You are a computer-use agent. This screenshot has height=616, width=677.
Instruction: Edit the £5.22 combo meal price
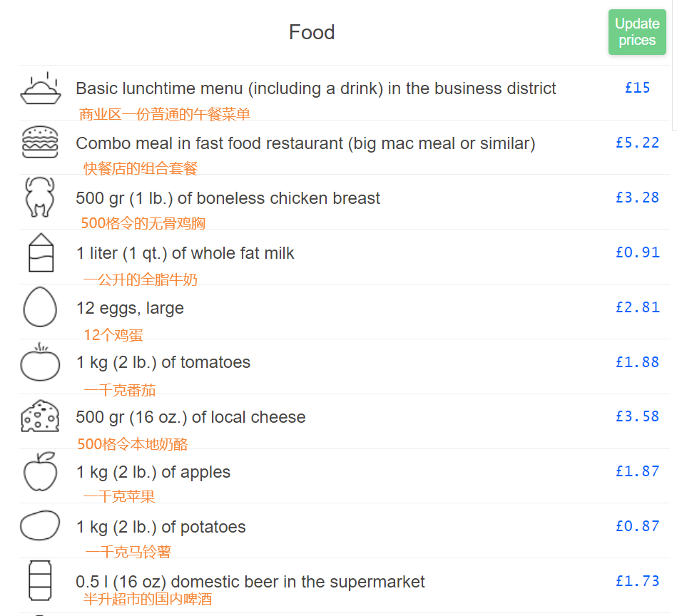637,143
